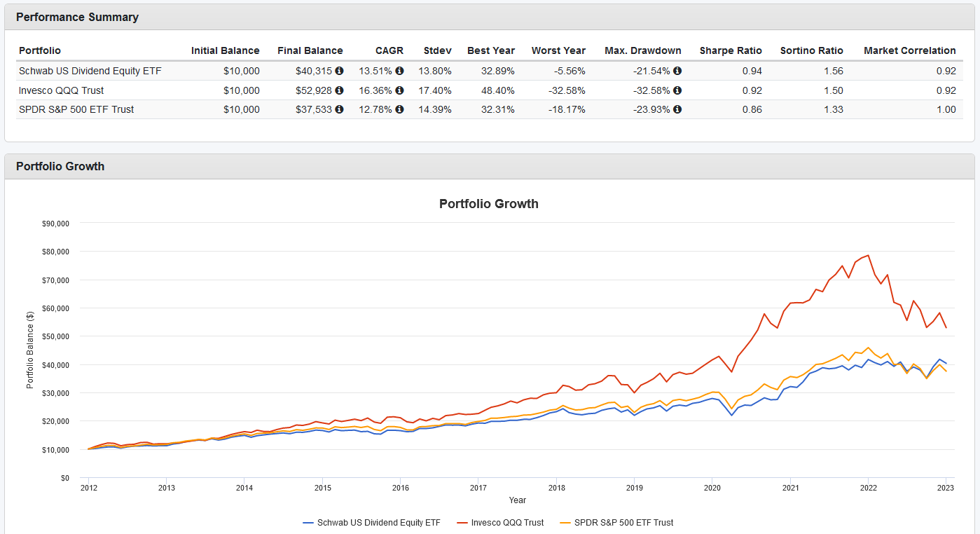Click info icon next to 13.51% CAGR
The height and width of the screenshot is (534, 980).
pyautogui.click(x=399, y=71)
